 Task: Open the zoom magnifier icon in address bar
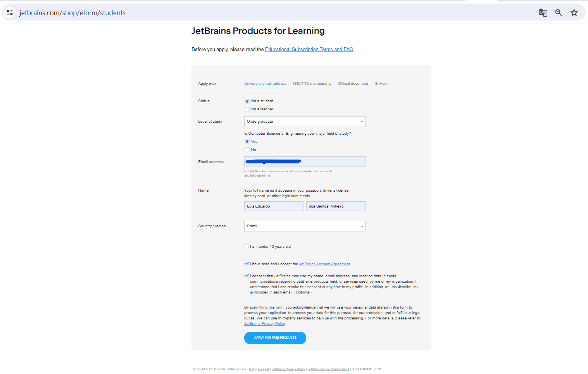[559, 13]
